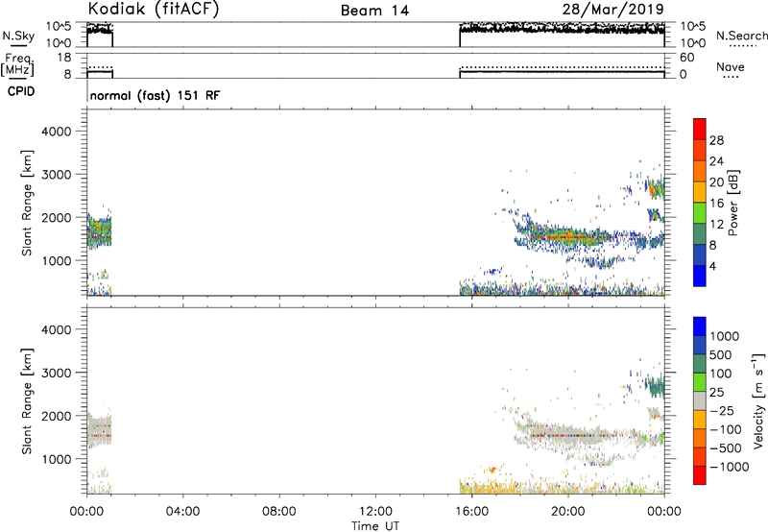Click the 'Velocity [m s-1]' axis title
768x532 pixels.
(758, 400)
